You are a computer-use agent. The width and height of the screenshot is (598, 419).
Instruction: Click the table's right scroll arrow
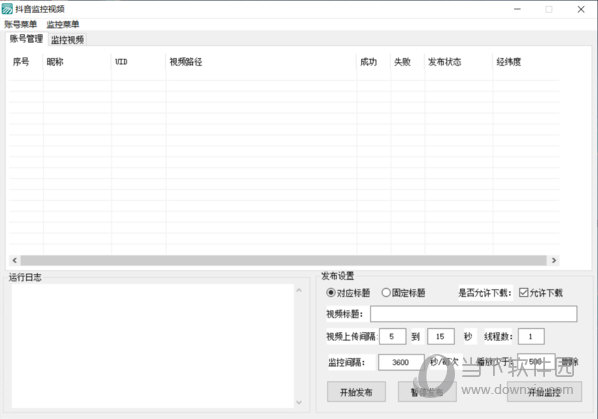coord(554,260)
